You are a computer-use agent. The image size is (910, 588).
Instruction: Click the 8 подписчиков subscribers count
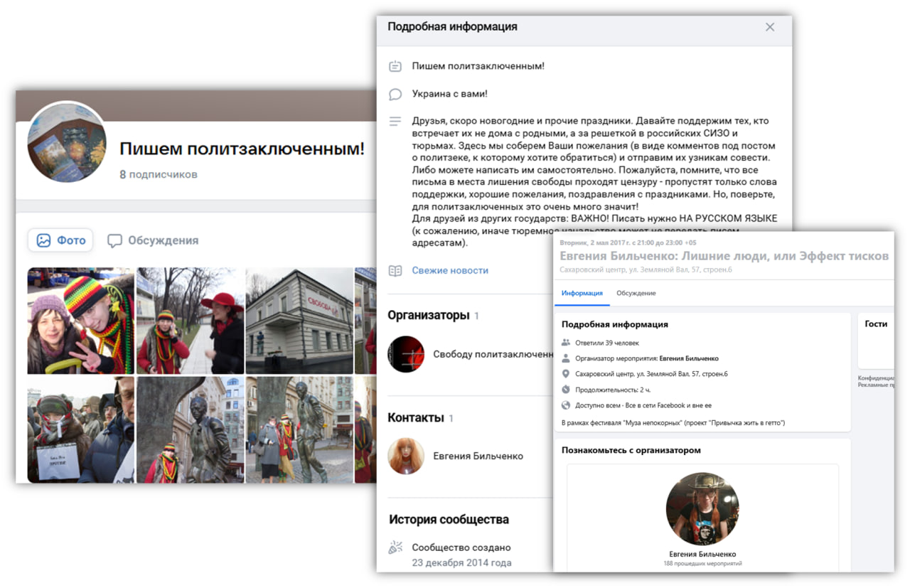click(x=158, y=174)
